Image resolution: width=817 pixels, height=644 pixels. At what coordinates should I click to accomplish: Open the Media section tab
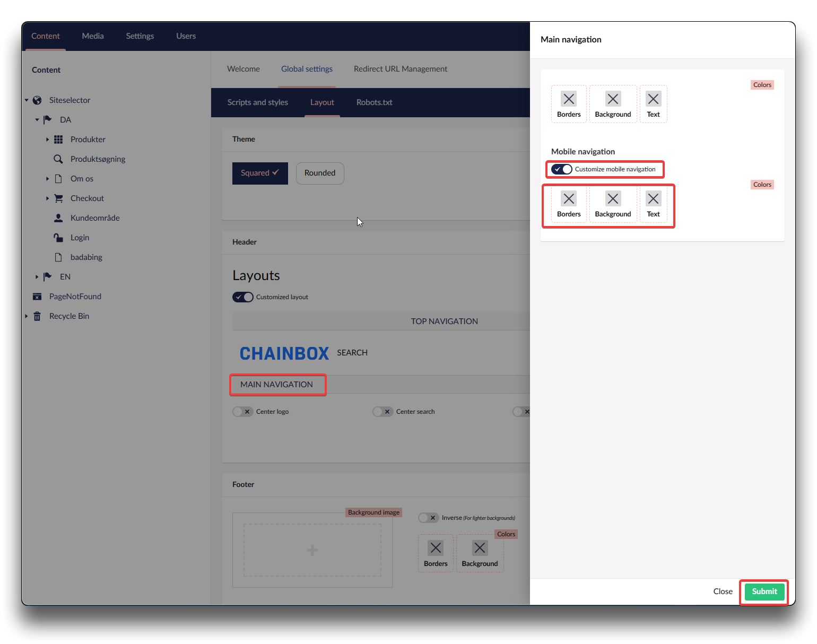click(x=93, y=36)
